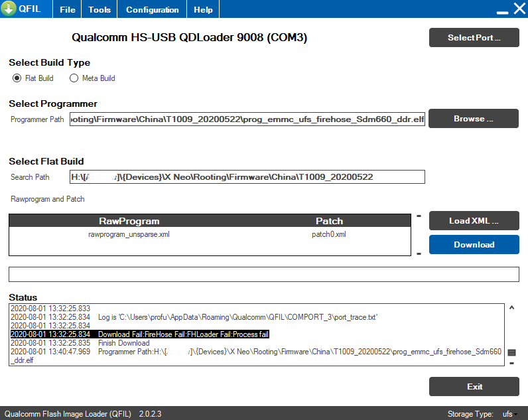Open the File menu
528x420 pixels.
[x=67, y=10]
